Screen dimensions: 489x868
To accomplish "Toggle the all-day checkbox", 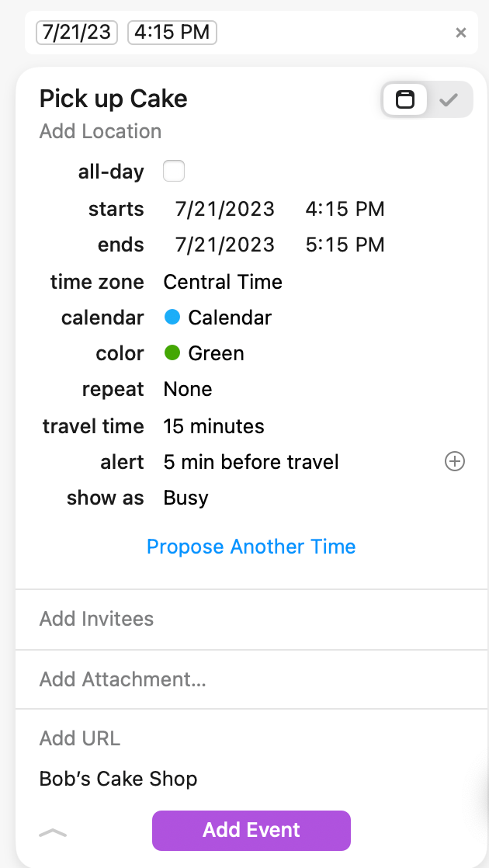I will pos(174,171).
